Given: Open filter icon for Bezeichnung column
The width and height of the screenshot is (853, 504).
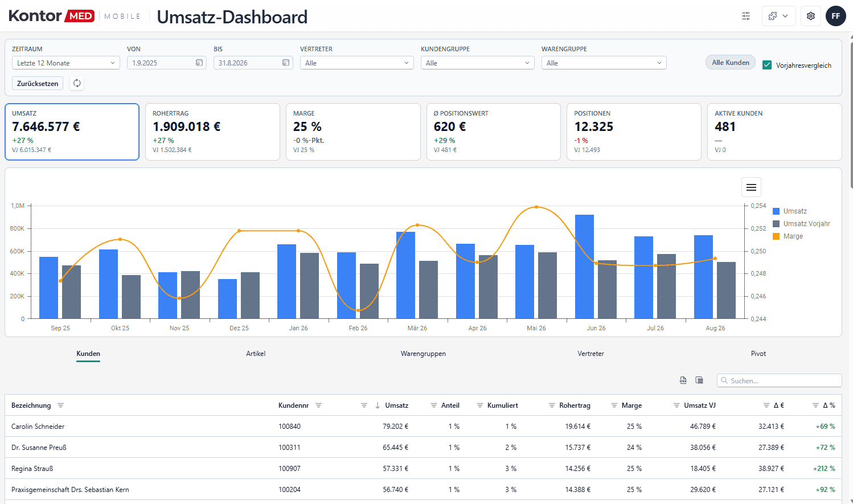Looking at the screenshot, I should click(60, 405).
